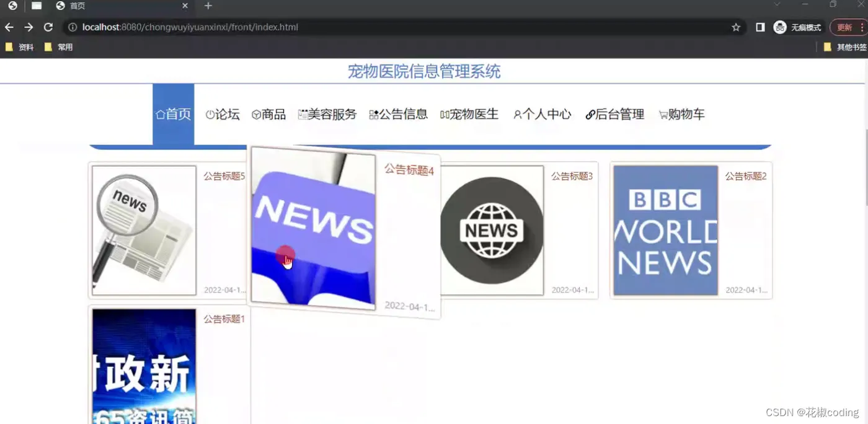Screen dimensions: 868x424
Task: Open the 宠物医生 navigation menu item
Action: 469,114
